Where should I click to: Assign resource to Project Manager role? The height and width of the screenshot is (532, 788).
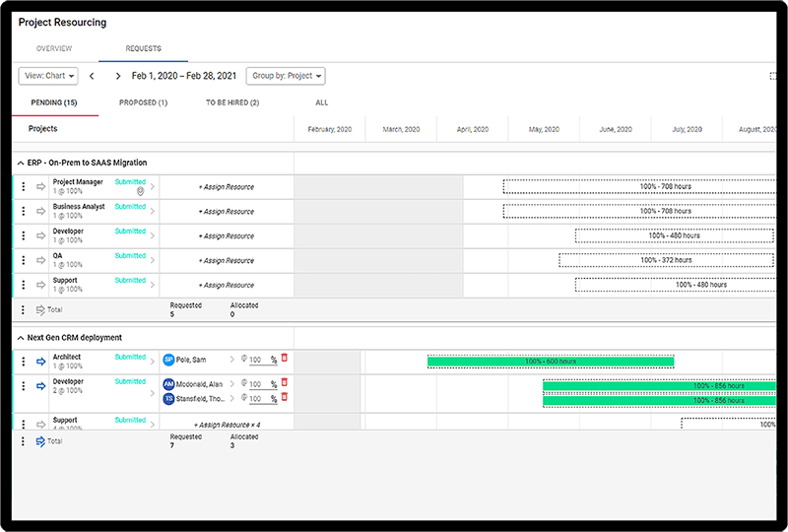(x=227, y=187)
